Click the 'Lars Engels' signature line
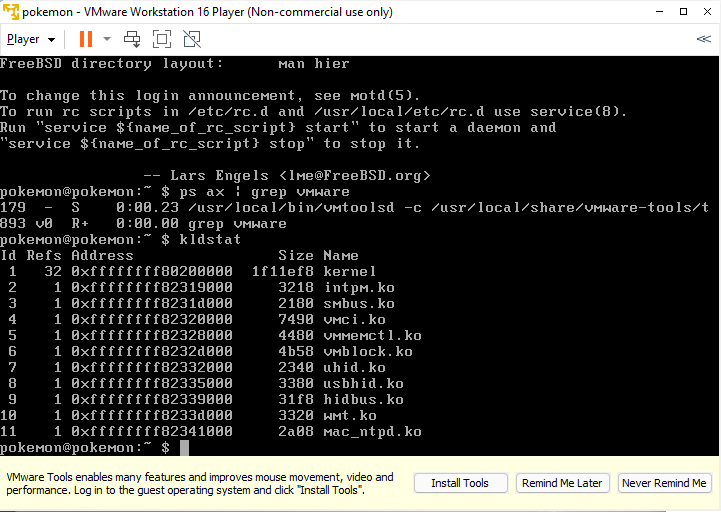The width and height of the screenshot is (721, 512). (x=287, y=176)
